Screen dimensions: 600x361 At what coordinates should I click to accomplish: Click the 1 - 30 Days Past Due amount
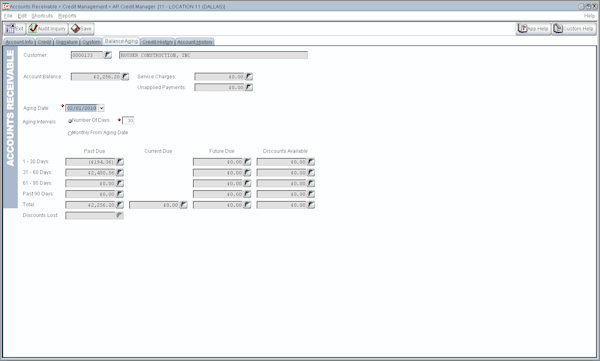click(x=91, y=162)
